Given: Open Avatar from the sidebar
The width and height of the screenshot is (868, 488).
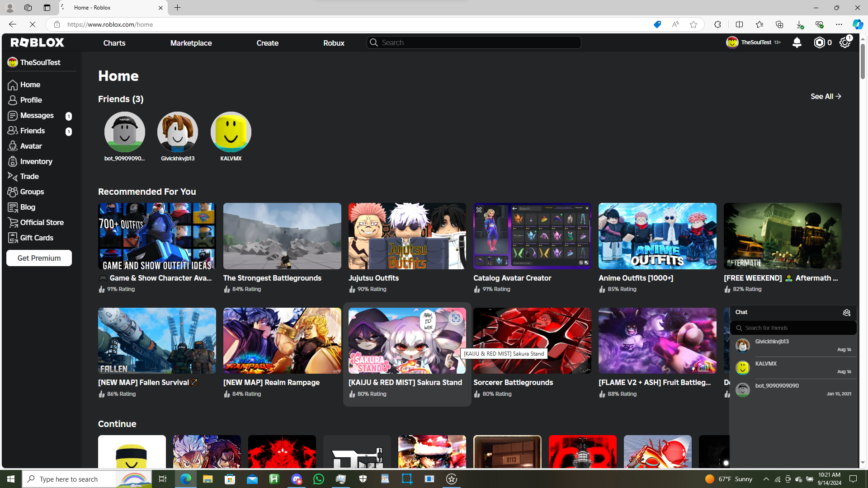Looking at the screenshot, I should click(x=31, y=146).
